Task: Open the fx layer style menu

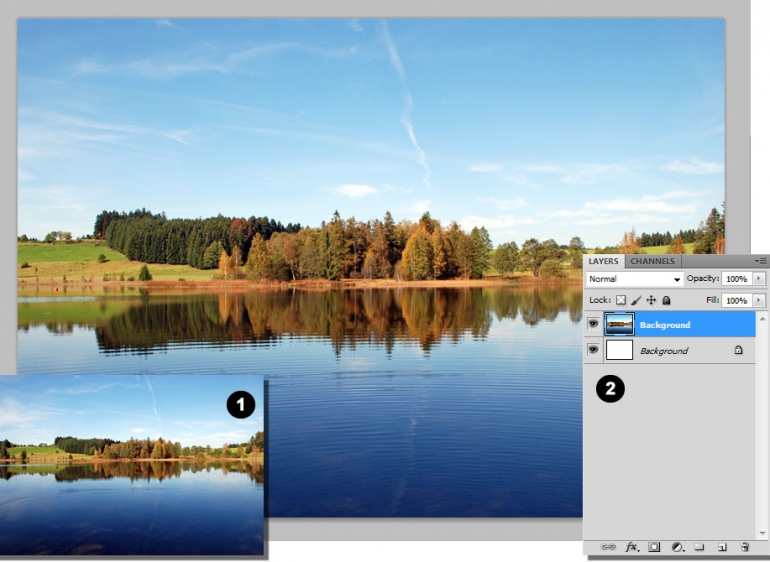Action: pos(632,547)
